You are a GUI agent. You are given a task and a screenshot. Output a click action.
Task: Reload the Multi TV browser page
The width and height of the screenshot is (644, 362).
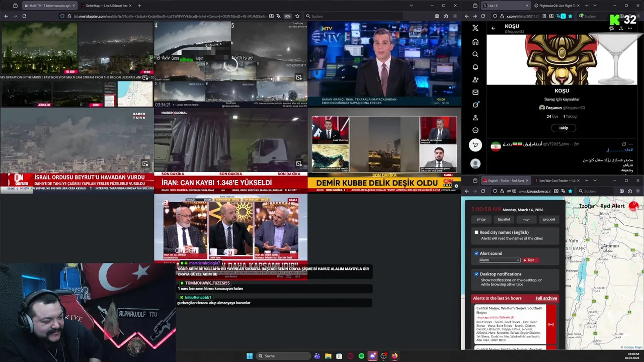coord(24,16)
